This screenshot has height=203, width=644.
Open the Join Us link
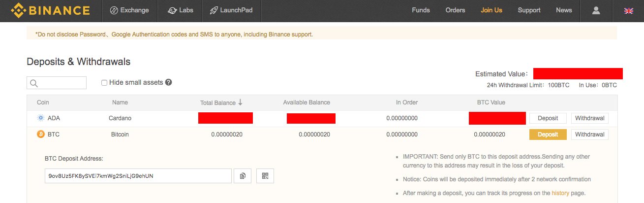tap(491, 10)
